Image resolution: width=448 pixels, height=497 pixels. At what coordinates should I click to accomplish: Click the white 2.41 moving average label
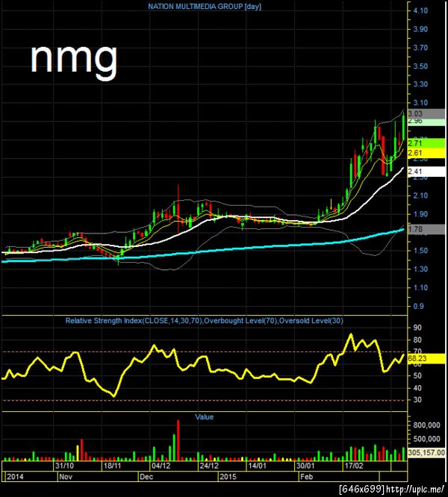[426, 172]
